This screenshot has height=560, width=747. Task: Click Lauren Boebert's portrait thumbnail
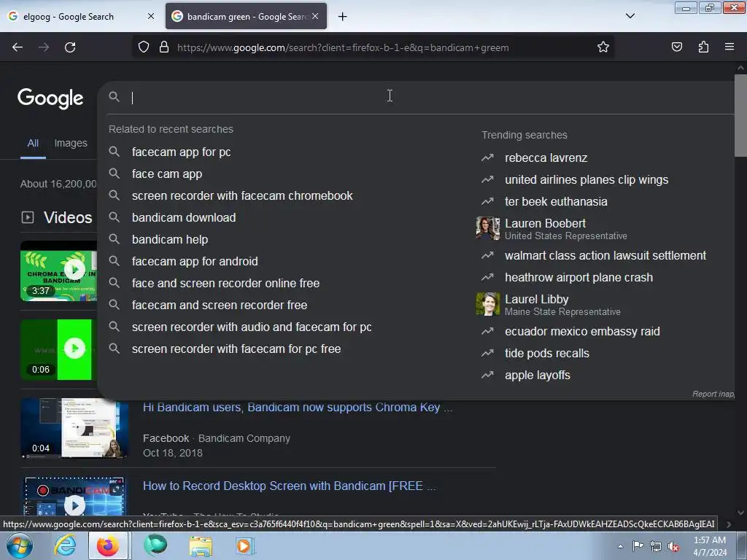click(488, 228)
